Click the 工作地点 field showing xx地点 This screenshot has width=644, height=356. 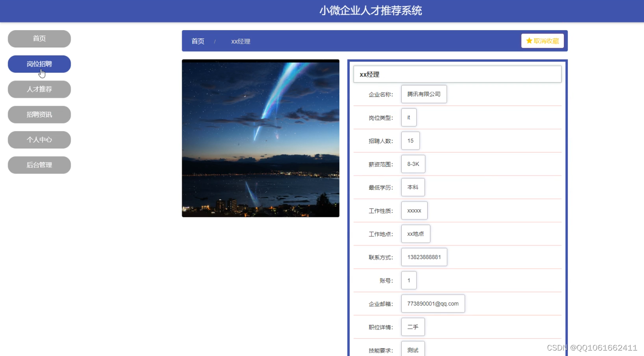click(415, 233)
